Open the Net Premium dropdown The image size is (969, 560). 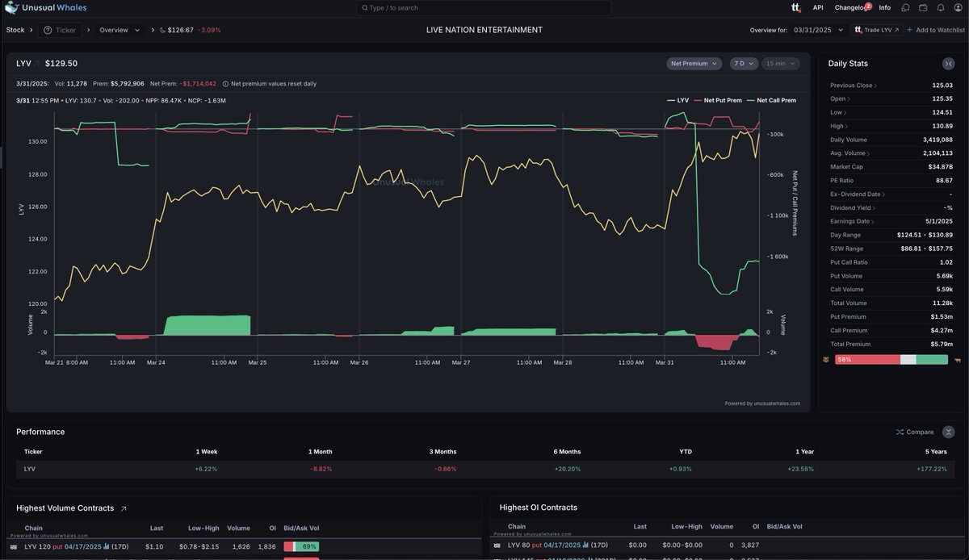tap(692, 63)
